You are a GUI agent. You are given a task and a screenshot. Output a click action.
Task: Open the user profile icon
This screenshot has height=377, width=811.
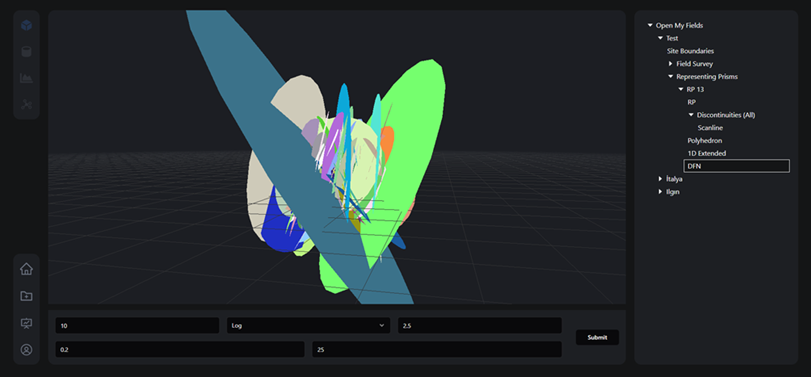(x=26, y=350)
